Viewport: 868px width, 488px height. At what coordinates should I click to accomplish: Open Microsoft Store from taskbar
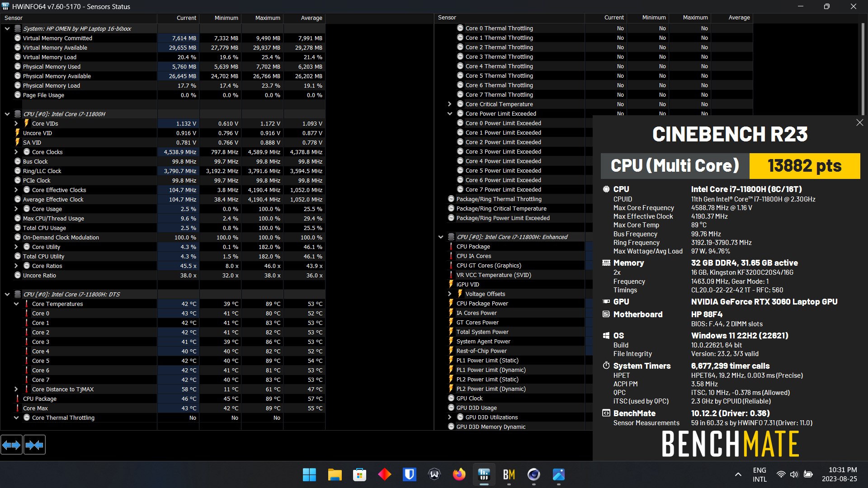pyautogui.click(x=359, y=474)
